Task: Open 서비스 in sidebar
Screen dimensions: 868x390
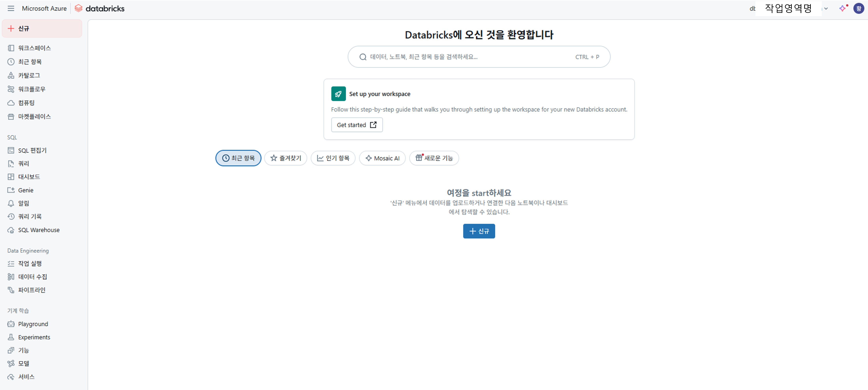Action: 42,377
